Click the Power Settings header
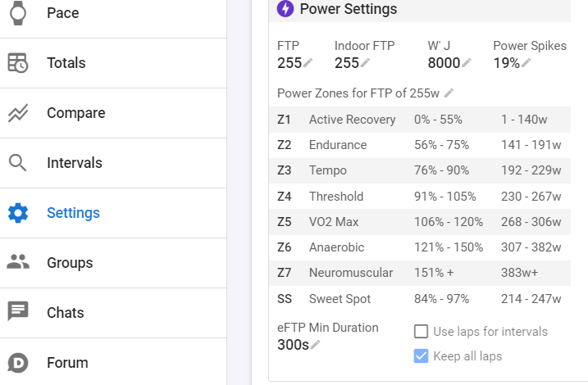This screenshot has height=385, width=588. 349,10
